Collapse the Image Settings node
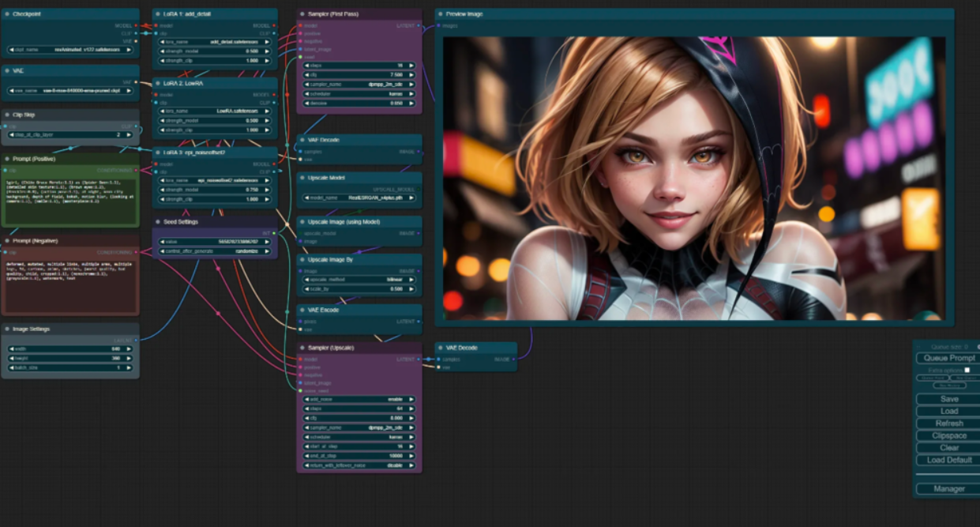The height and width of the screenshot is (527, 980). [7, 329]
